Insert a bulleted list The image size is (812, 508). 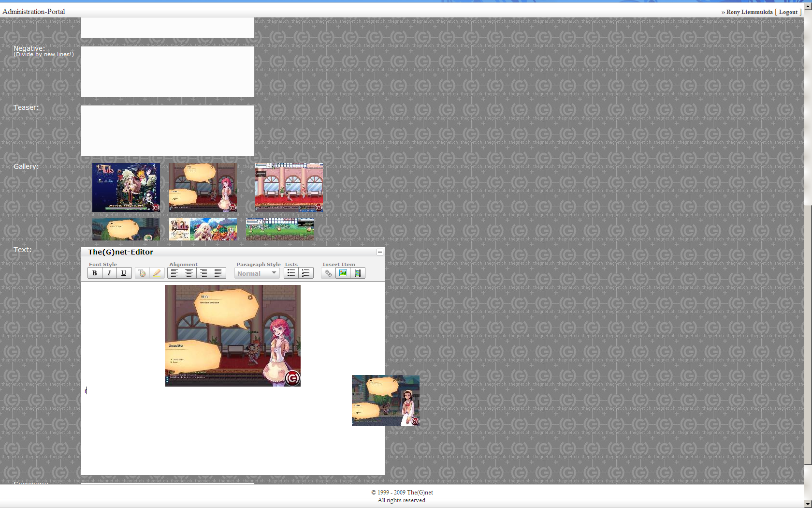291,273
